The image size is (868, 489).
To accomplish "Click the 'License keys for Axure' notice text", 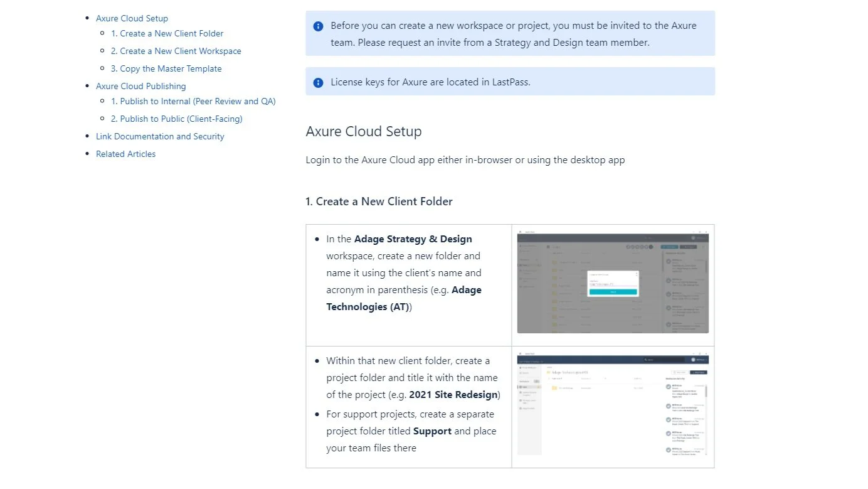I will click(430, 82).
